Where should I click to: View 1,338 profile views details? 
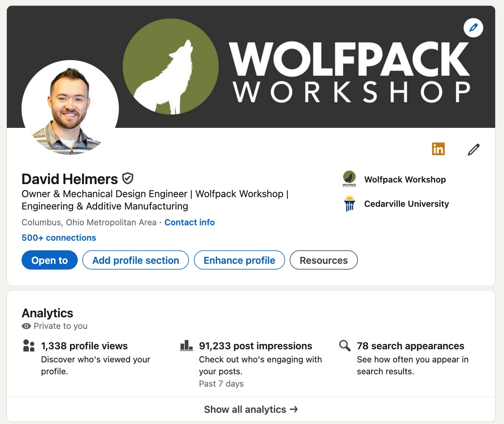coord(84,346)
